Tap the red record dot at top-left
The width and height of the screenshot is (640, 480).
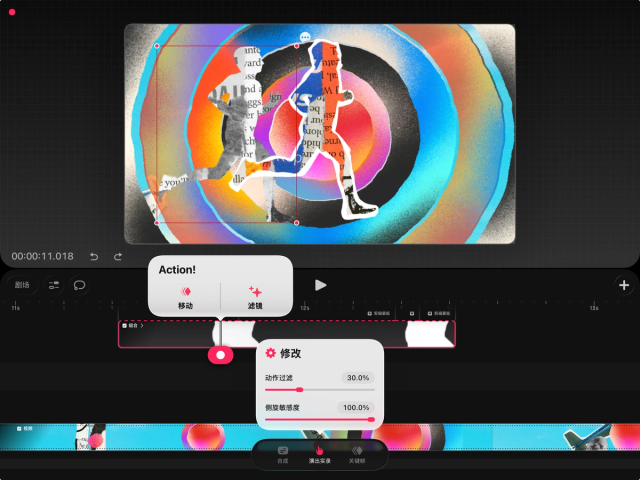12,12
